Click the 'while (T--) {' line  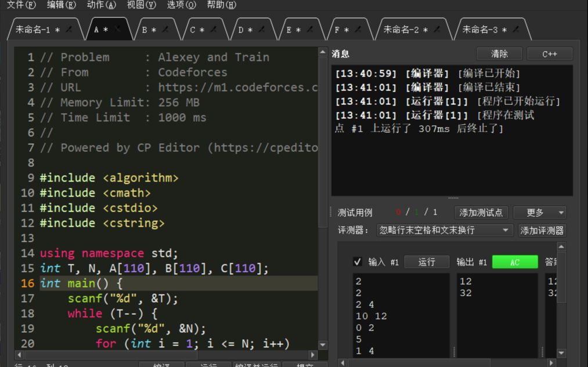click(113, 313)
